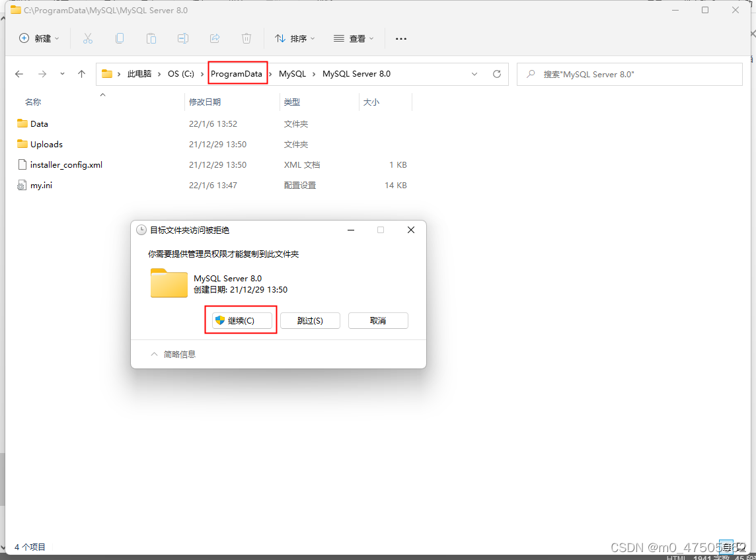Select MySQL in the breadcrumb
This screenshot has height=560, width=756.
pos(292,74)
